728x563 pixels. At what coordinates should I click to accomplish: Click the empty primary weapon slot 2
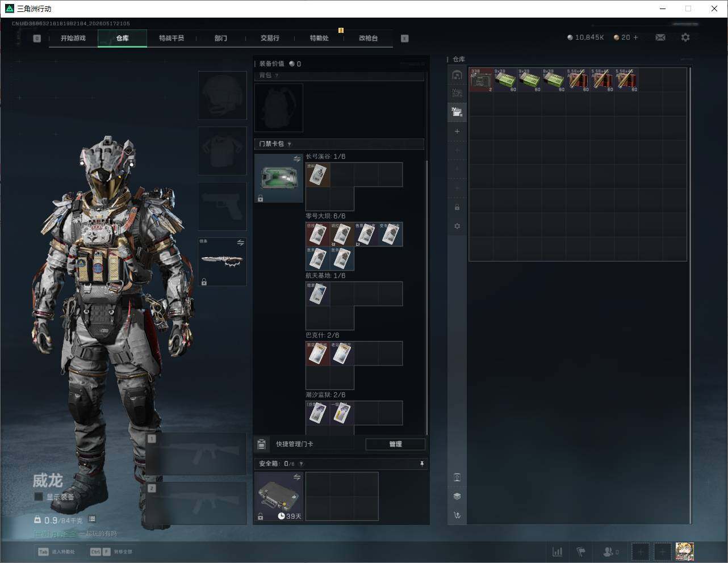[196, 503]
